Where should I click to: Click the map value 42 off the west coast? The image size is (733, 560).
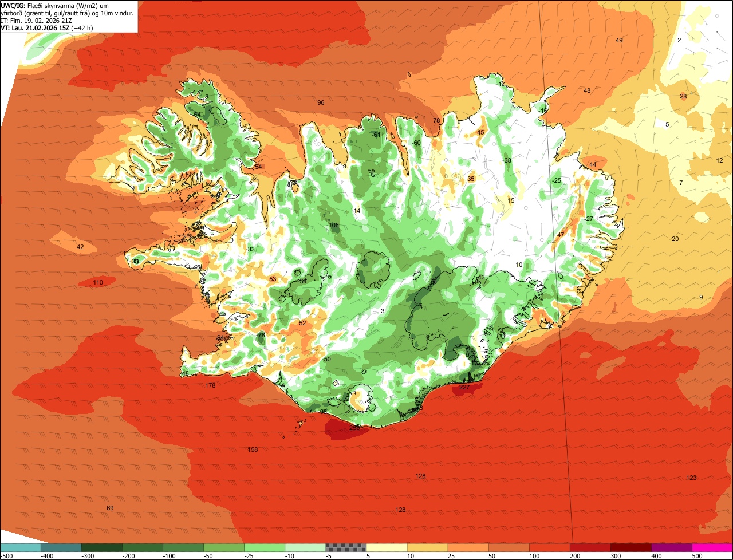(x=80, y=247)
